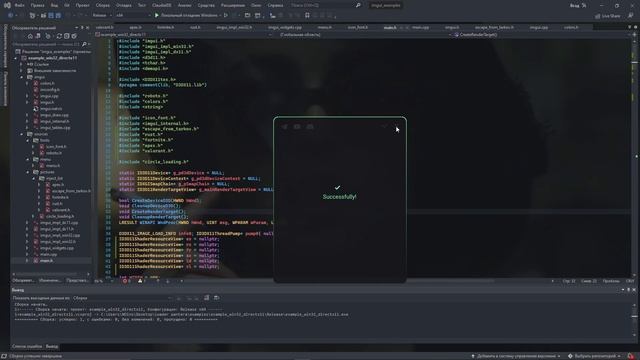Image resolution: width=640 pixels, height=360 pixels.
Task: Switch to the imgui.cpp editor tab
Action: [x=539, y=27]
